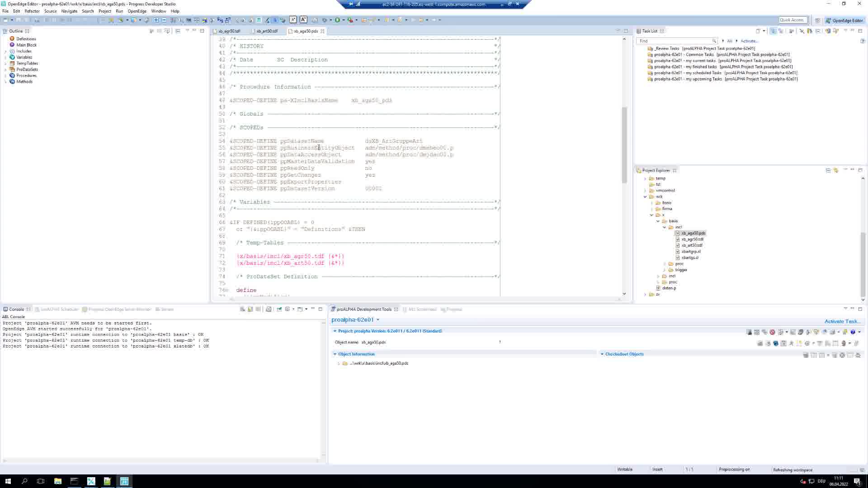The width and height of the screenshot is (868, 488).
Task: Open the Refactor menu
Action: click(32, 11)
